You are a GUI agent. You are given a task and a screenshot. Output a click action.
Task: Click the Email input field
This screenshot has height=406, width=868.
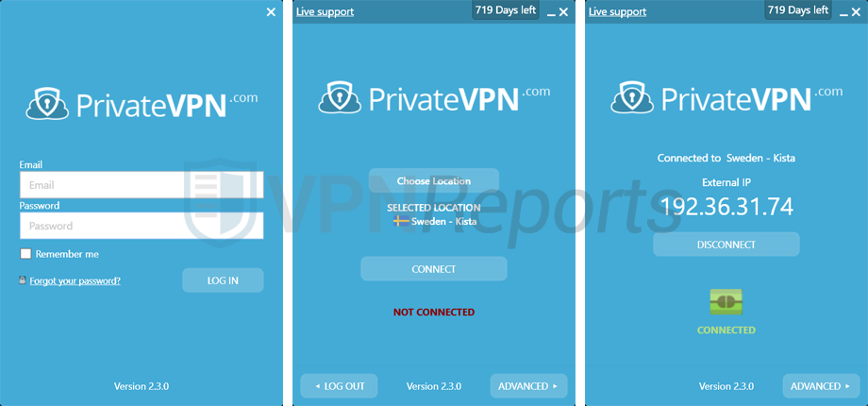coord(142,185)
